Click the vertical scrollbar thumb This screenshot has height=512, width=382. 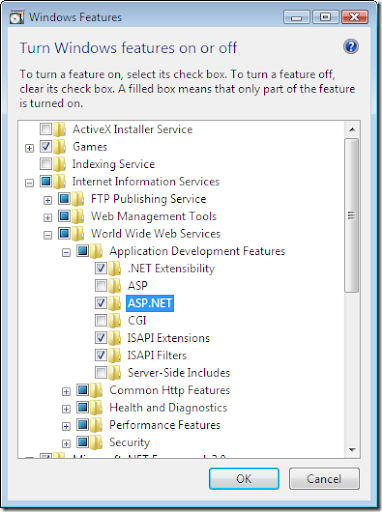[352, 215]
